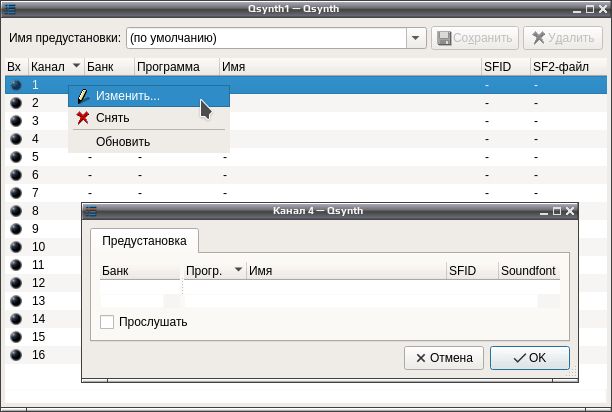Click the channel 16 input LED indicator

point(16,355)
